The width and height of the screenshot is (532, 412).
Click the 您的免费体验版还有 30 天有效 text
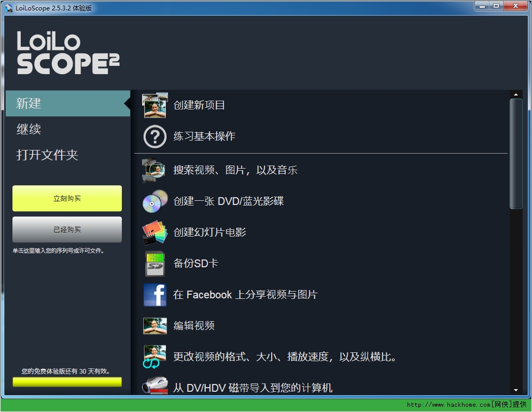[65, 371]
